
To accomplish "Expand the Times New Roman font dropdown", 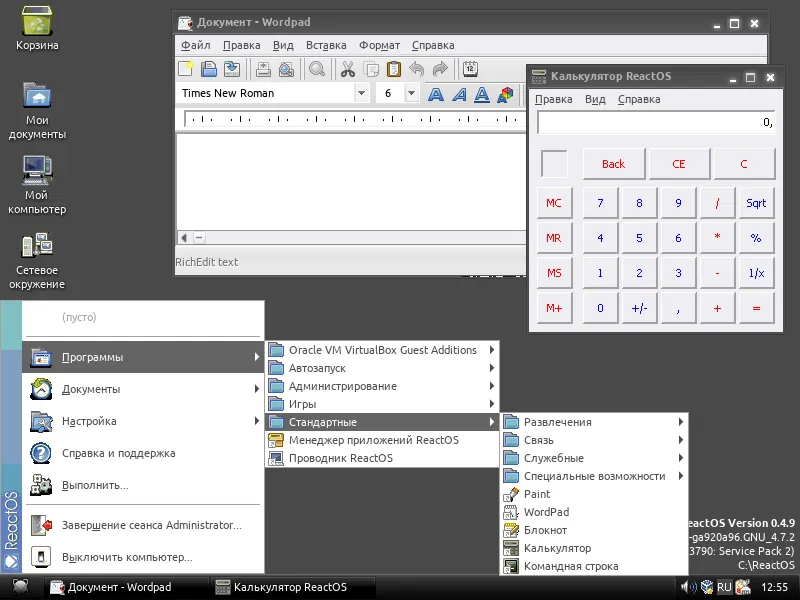I will coord(361,93).
